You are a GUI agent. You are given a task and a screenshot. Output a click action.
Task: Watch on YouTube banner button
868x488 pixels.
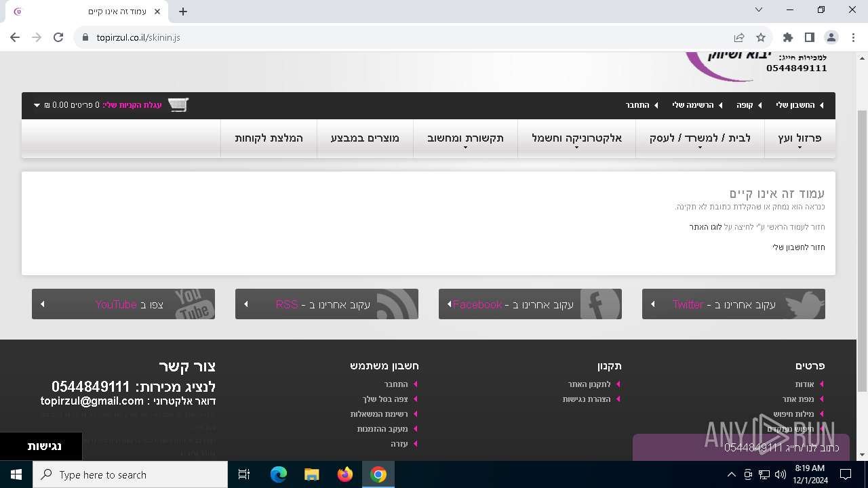123,304
